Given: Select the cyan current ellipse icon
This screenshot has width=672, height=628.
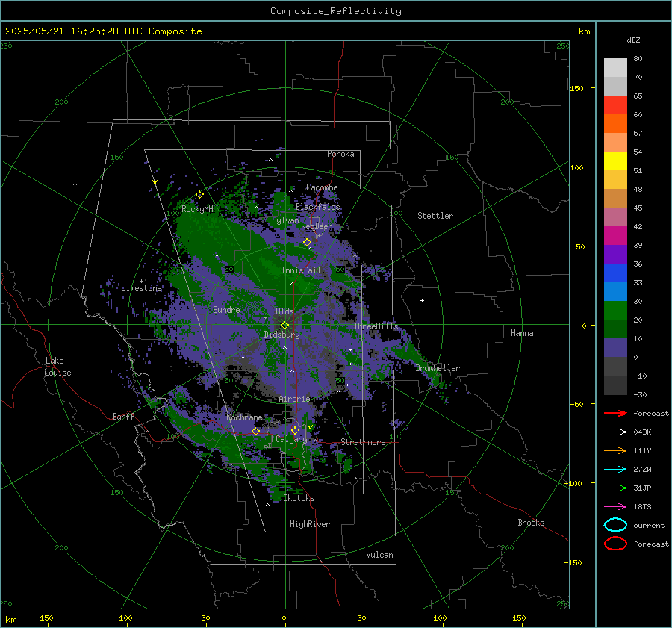Looking at the screenshot, I should [615, 525].
